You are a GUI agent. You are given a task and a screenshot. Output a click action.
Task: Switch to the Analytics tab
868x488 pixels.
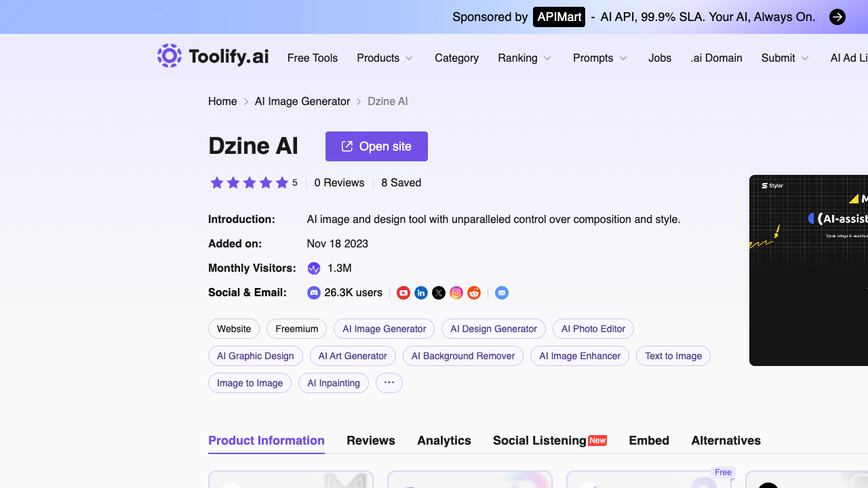(x=444, y=441)
